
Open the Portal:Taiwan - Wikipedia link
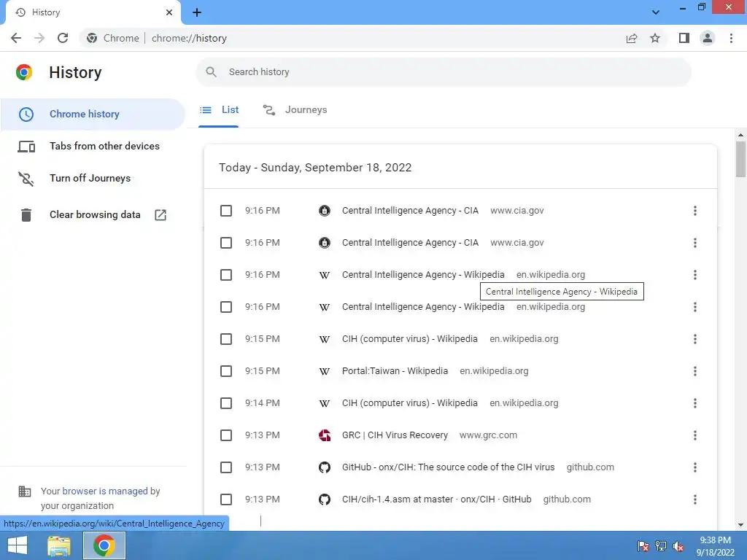(395, 371)
